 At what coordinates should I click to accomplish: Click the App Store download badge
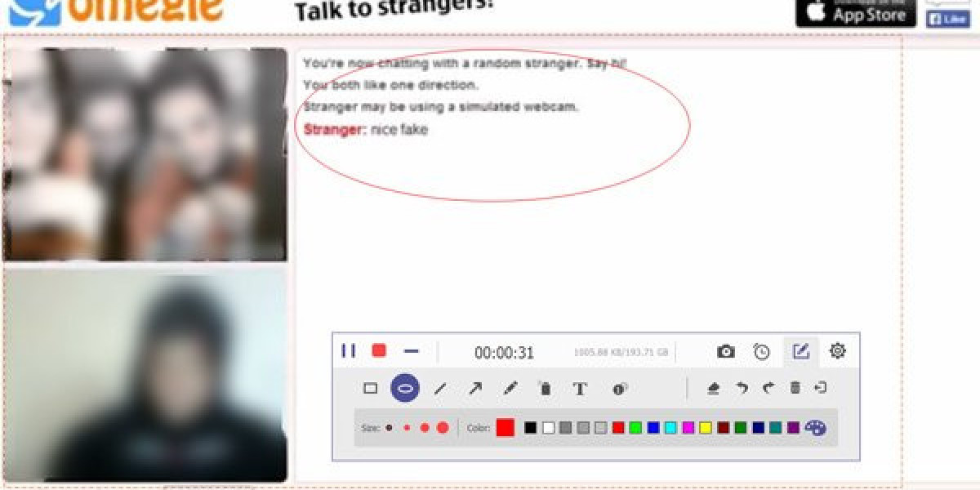856,12
